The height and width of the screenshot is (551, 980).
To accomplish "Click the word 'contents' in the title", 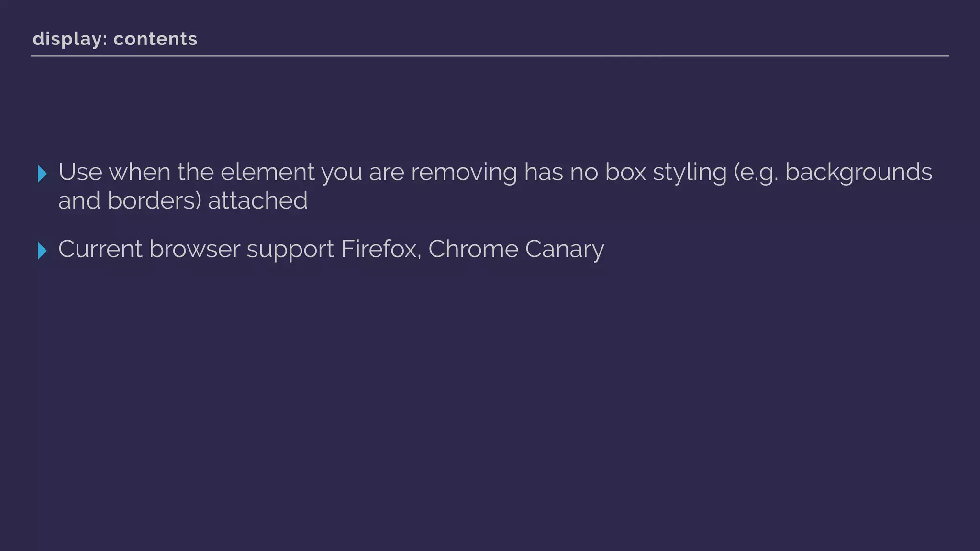I will click(x=155, y=39).
